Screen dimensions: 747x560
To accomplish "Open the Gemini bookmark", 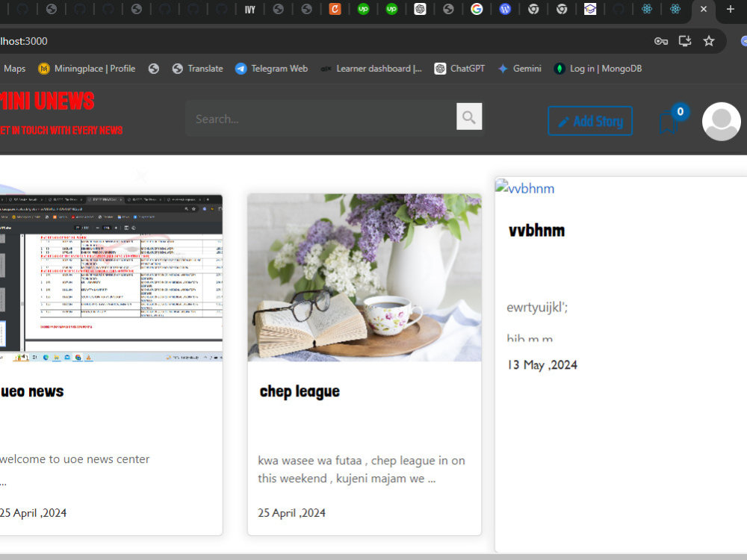I will point(520,68).
